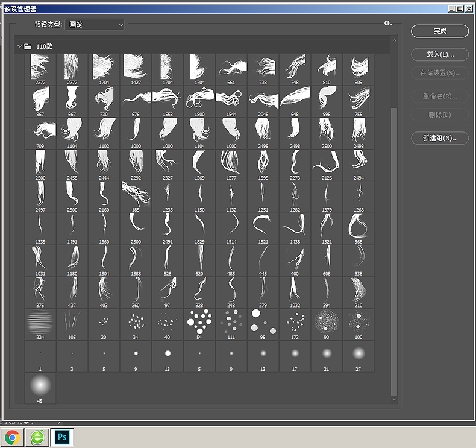The width and height of the screenshot is (476, 448).
Task: Select brush preset 2048
Action: (x=263, y=101)
